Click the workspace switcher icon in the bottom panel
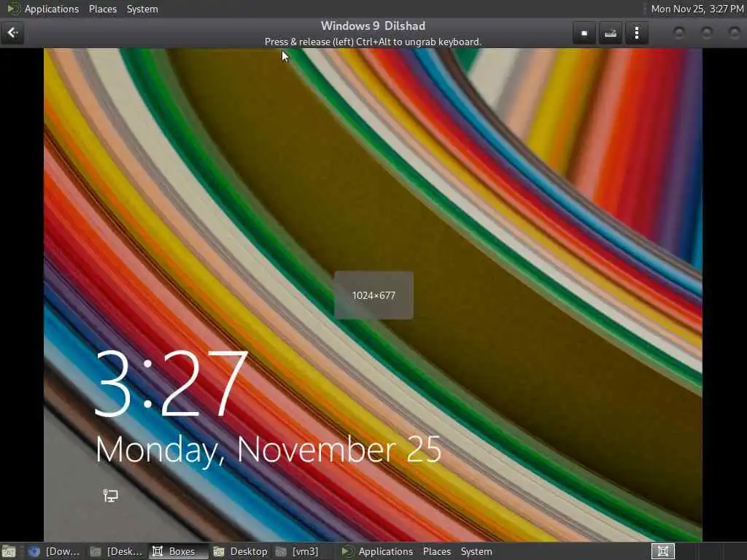The image size is (747, 560). coord(662,551)
